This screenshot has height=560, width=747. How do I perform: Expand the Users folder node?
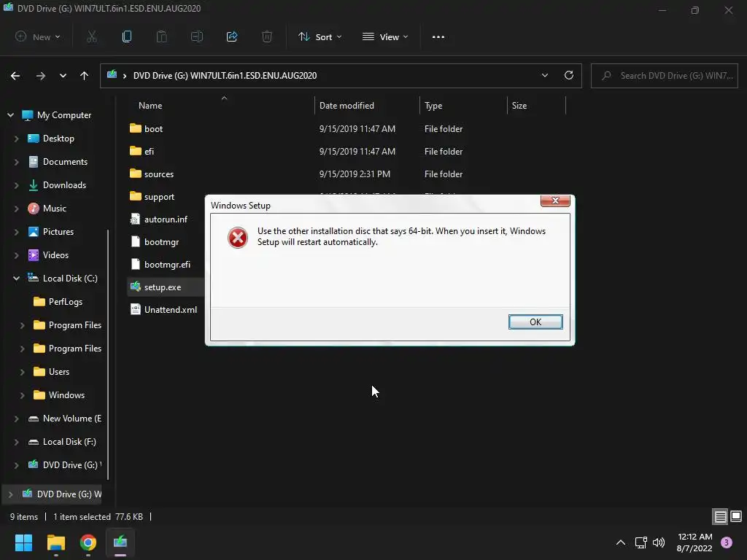coord(23,372)
